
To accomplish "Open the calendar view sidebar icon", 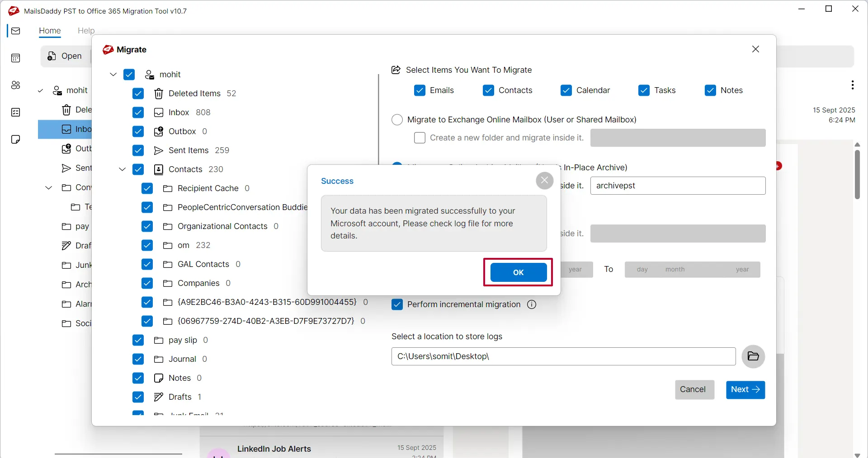I will (16, 58).
